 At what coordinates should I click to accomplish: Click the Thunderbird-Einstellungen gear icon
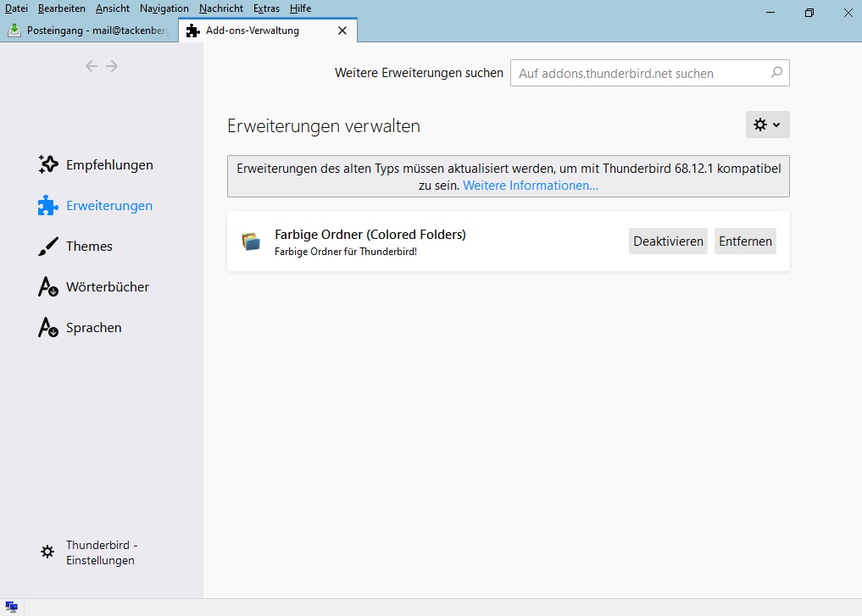(47, 552)
